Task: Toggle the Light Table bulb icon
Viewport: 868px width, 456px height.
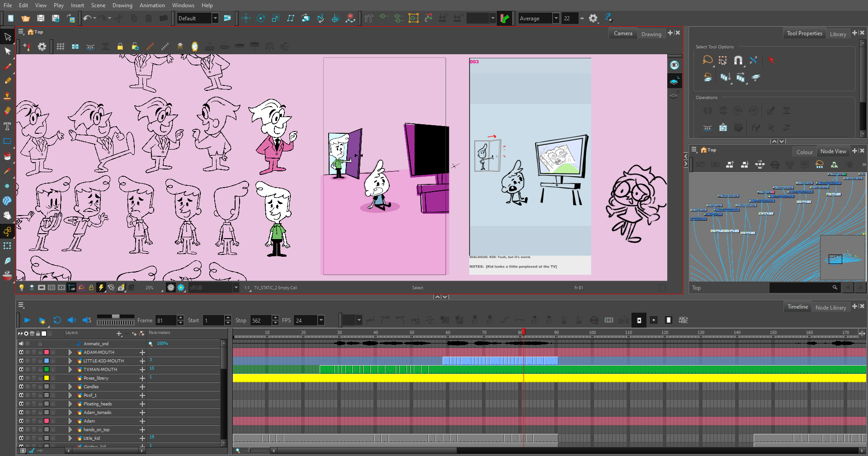Action: (22, 287)
